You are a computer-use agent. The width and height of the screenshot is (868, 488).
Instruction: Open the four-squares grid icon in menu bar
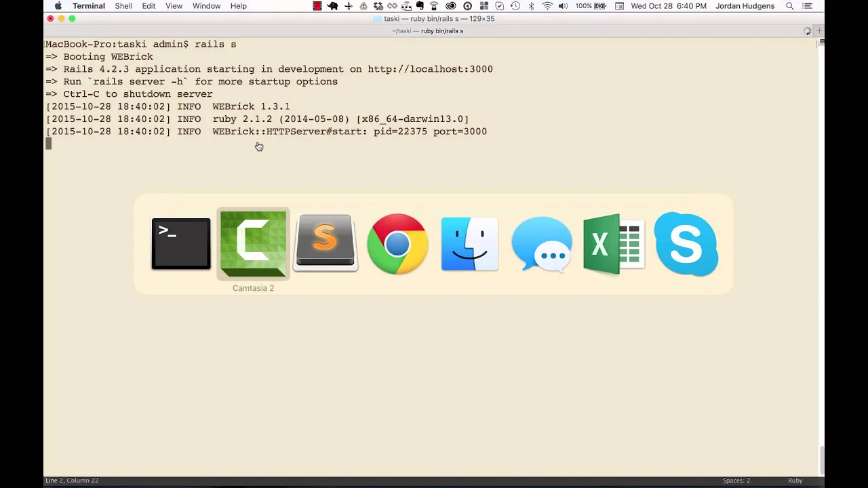coord(484,6)
